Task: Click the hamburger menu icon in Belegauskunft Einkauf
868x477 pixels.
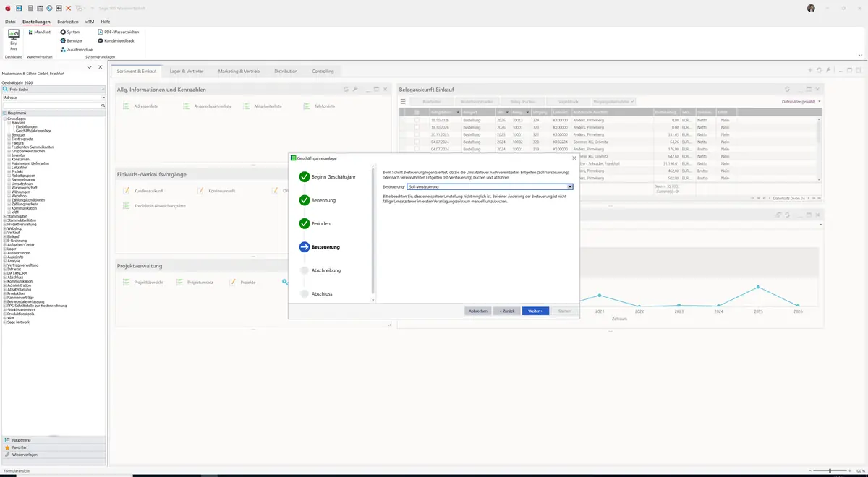Action: [403, 102]
